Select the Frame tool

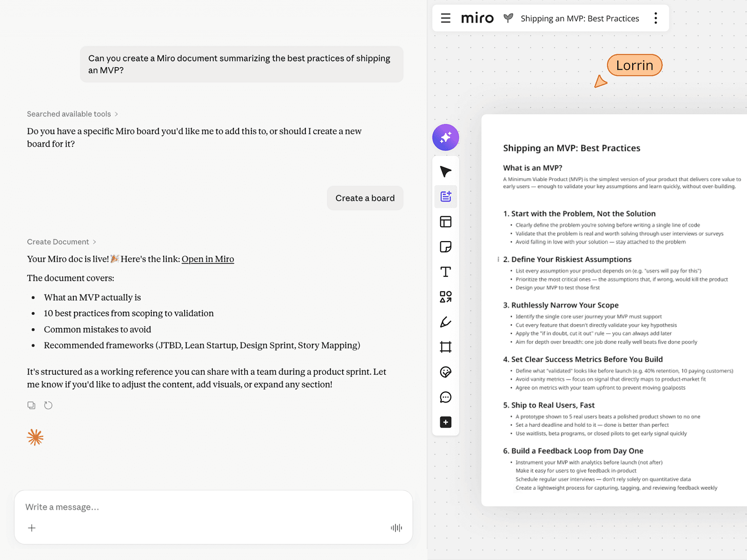446,347
